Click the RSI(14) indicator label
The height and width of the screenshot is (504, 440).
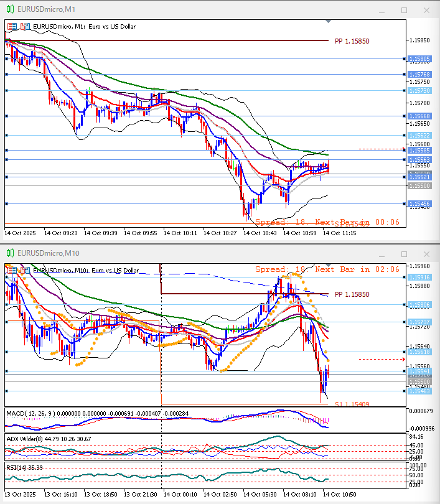click(19, 467)
